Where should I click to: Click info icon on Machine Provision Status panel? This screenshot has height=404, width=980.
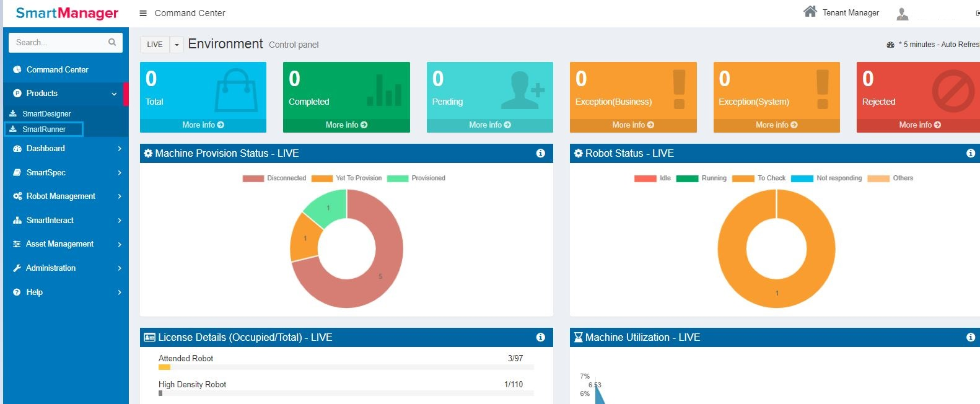(540, 153)
